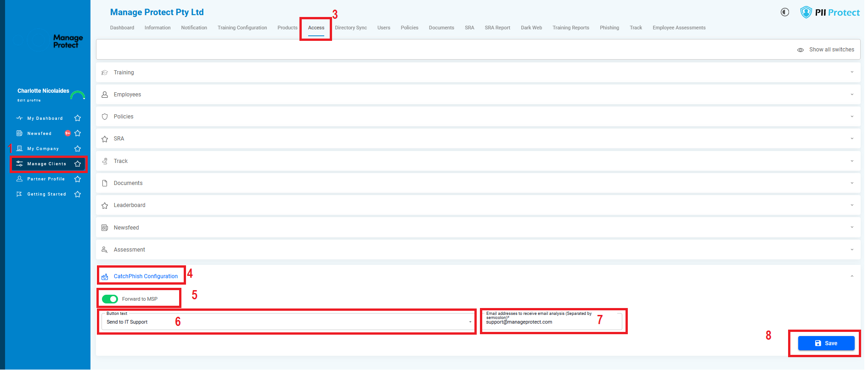Click the Manage Protect sidebar logo
Viewport: 868px width, 370px height.
pyautogui.click(x=49, y=41)
